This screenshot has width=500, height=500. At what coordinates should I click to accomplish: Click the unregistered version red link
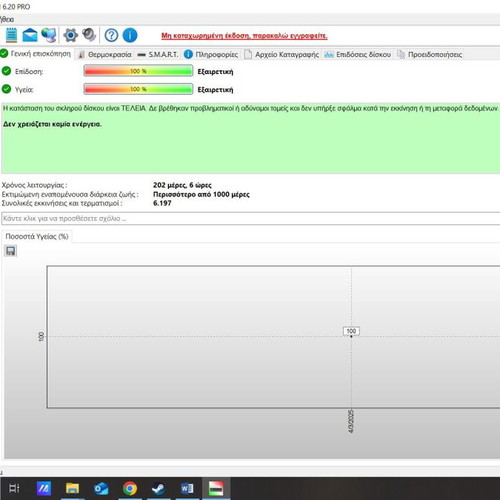click(x=244, y=36)
